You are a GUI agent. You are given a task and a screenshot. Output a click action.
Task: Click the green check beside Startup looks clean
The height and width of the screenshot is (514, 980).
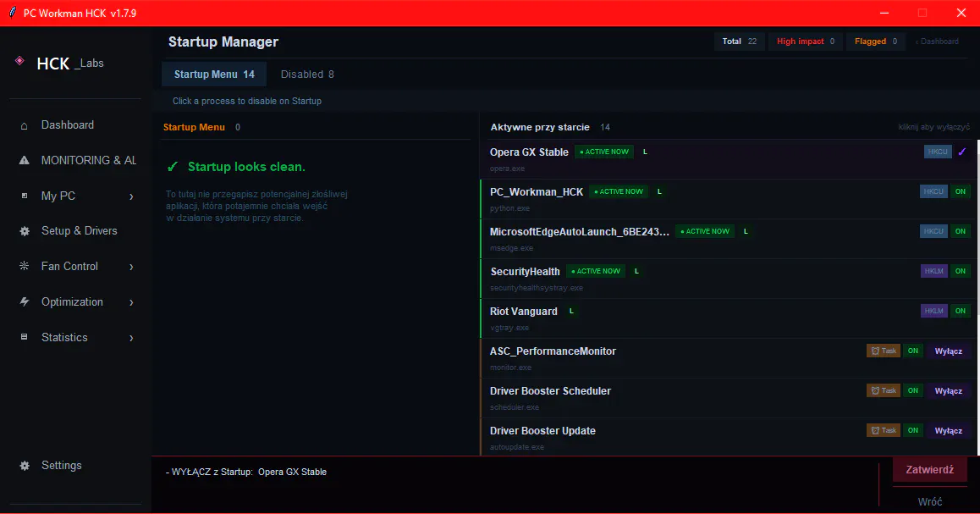point(173,166)
